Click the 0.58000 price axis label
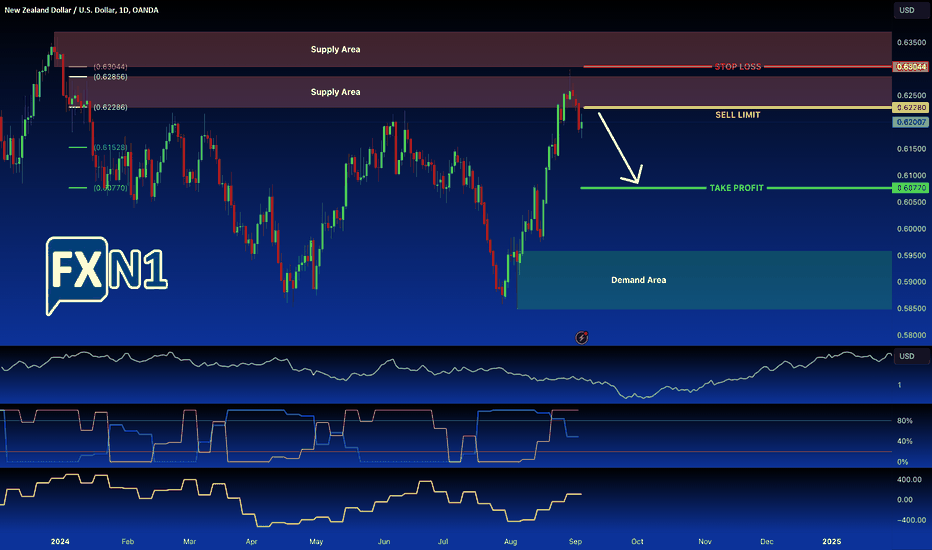 pyautogui.click(x=911, y=335)
